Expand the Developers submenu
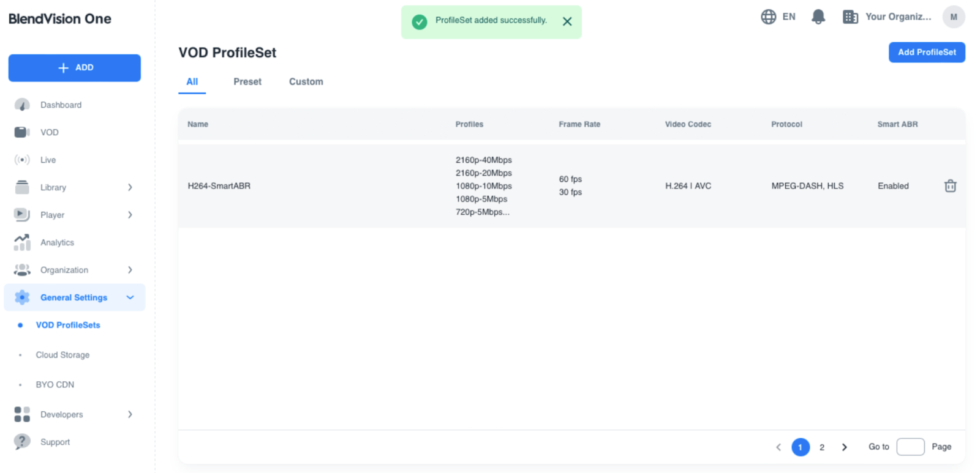The image size is (980, 473). tap(130, 415)
